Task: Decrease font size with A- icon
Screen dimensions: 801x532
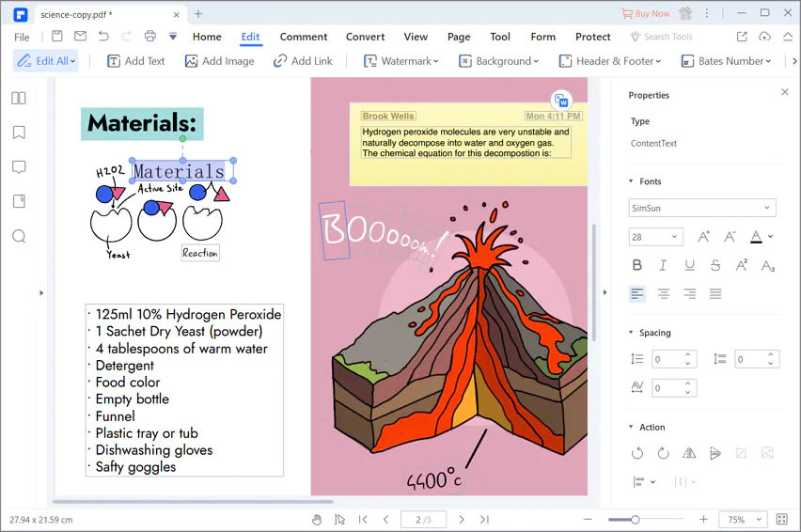Action: point(730,237)
